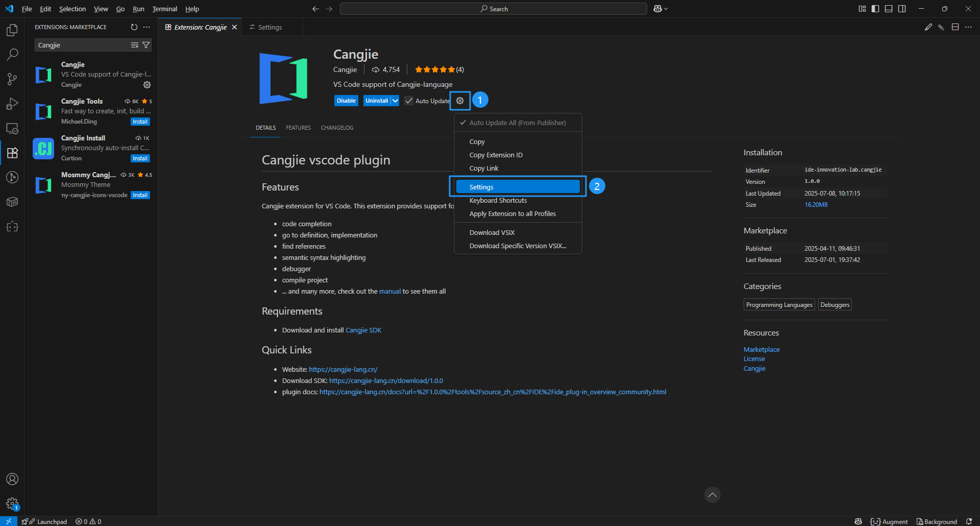
Task: Toggle Auto Update All (From Publisher)
Action: pyautogui.click(x=518, y=123)
